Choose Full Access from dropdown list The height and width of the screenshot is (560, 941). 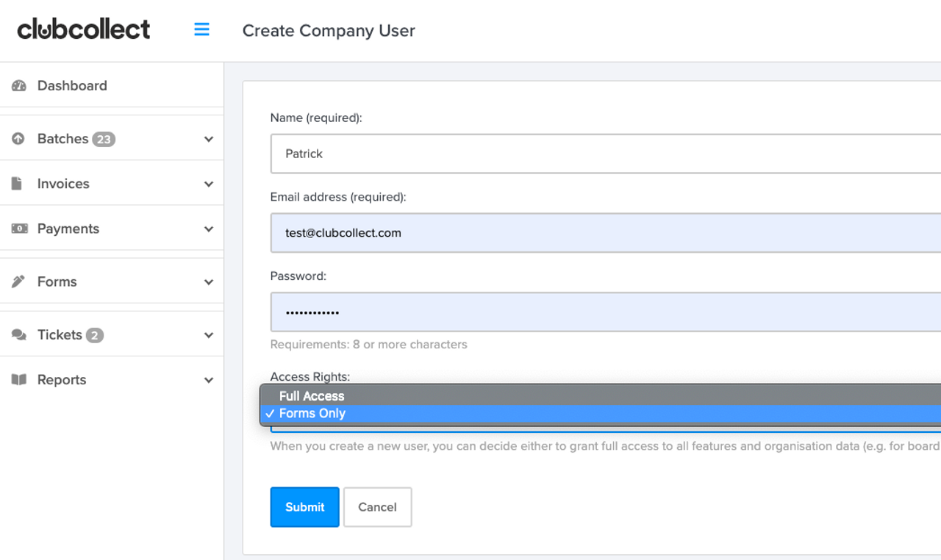click(312, 396)
